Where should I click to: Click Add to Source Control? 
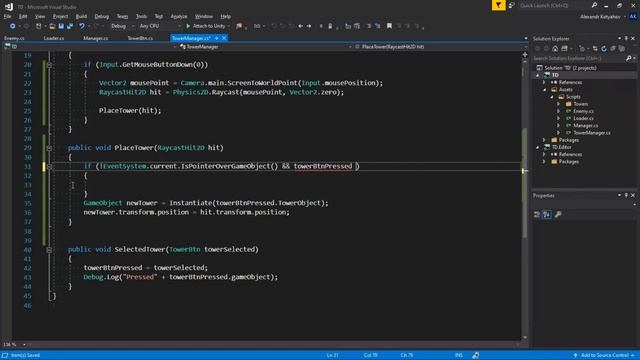604,355
